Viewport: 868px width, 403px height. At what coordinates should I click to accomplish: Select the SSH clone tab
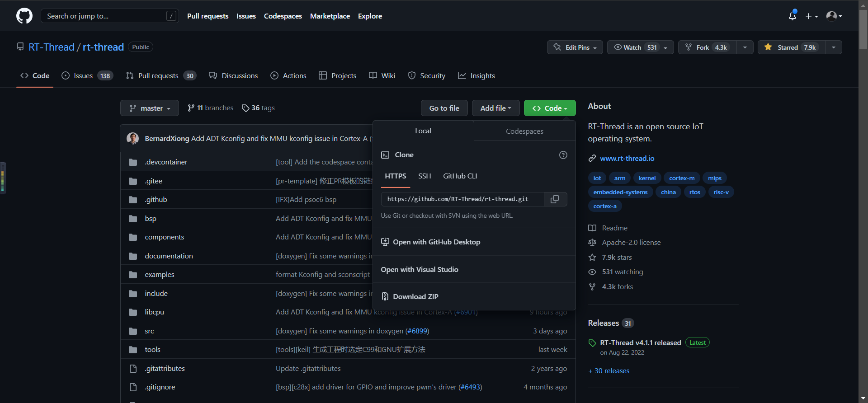[425, 176]
